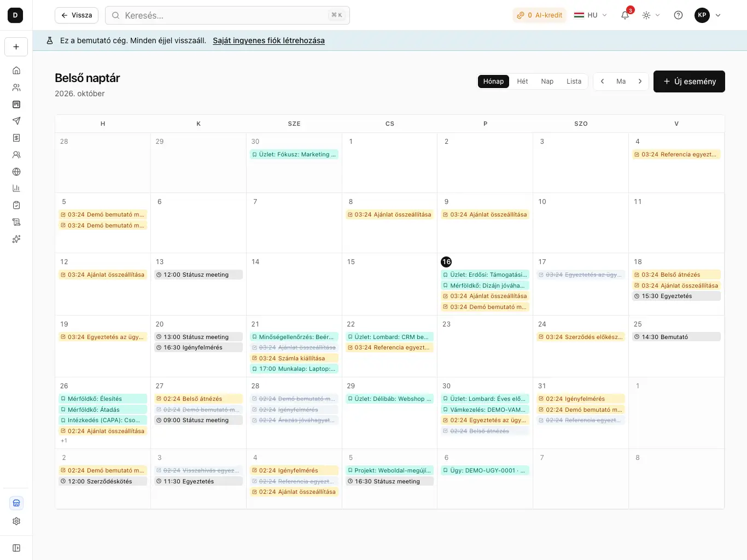Open 03:24 Referencia egyezt event on 4th
Image resolution: width=747 pixels, height=560 pixels.
676,155
